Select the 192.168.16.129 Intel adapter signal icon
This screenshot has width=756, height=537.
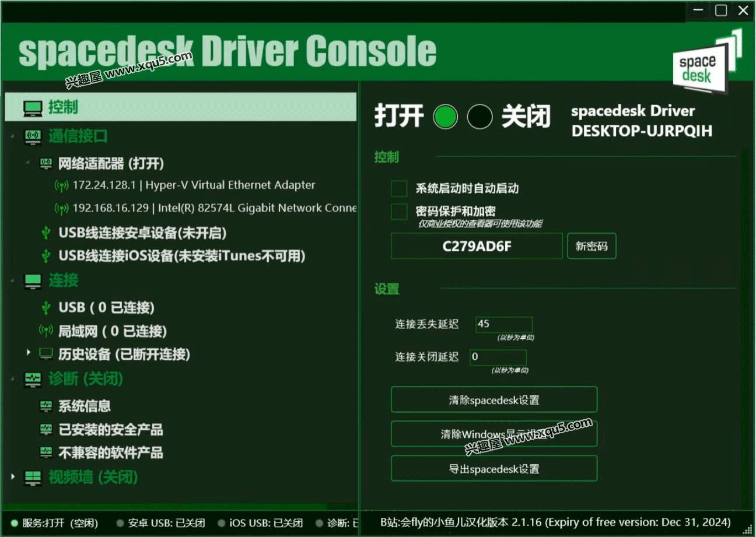click(x=61, y=209)
